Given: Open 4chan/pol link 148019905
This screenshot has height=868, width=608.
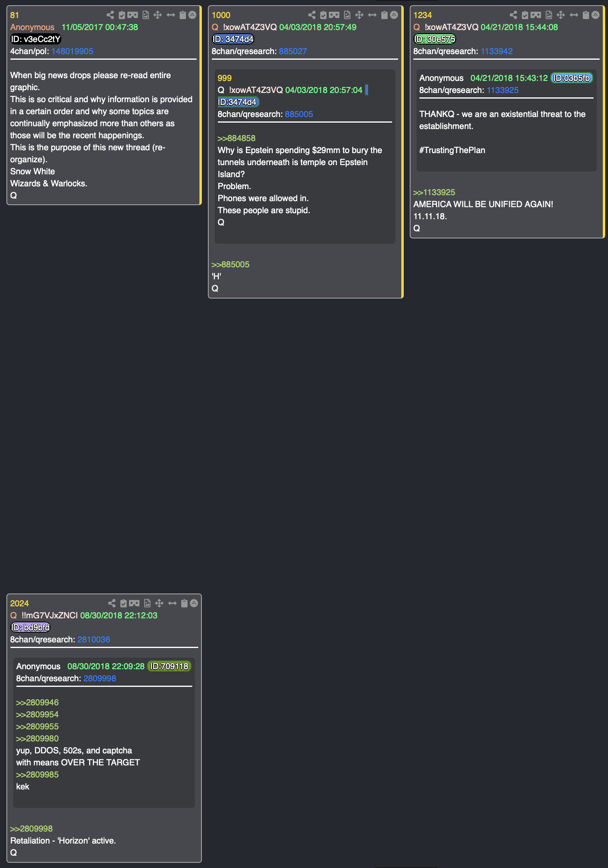Looking at the screenshot, I should tap(72, 51).
